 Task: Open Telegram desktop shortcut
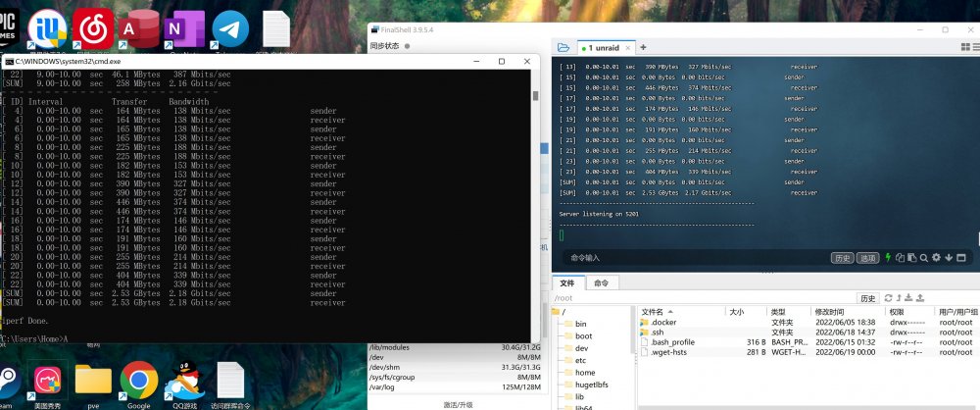click(230, 29)
